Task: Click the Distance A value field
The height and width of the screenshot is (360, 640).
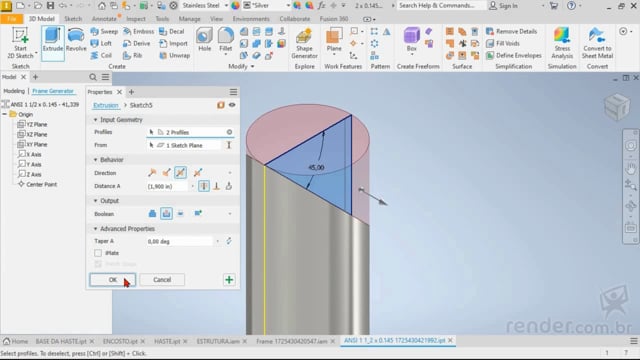Action: click(168, 187)
